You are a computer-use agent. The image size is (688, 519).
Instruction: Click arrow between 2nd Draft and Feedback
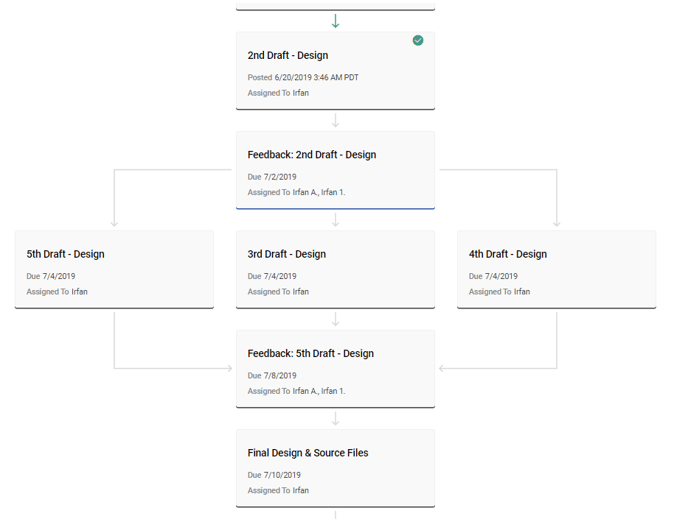tap(335, 121)
